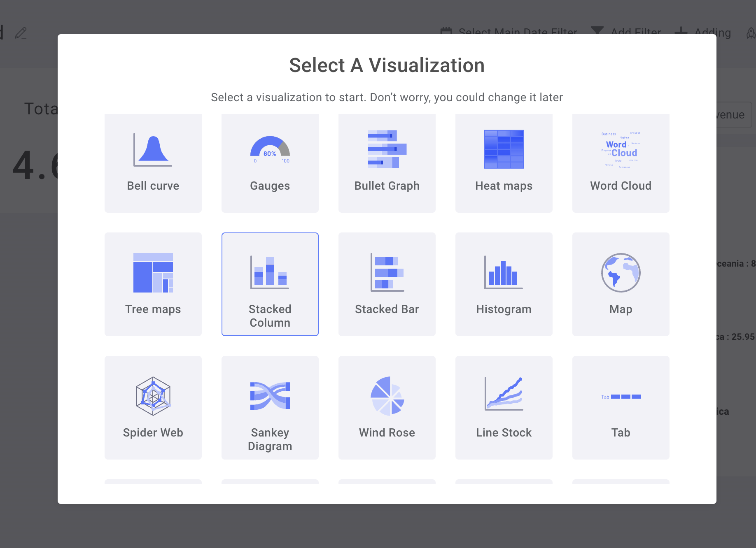Open the Select Main Date Filter dropdown
This screenshot has height=548, width=756.
click(x=510, y=32)
